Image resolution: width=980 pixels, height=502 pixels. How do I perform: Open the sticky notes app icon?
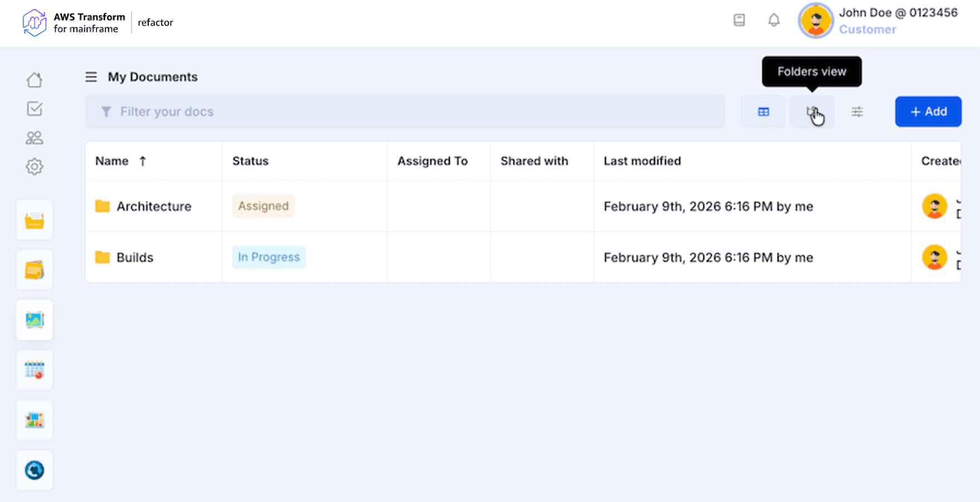coord(35,271)
